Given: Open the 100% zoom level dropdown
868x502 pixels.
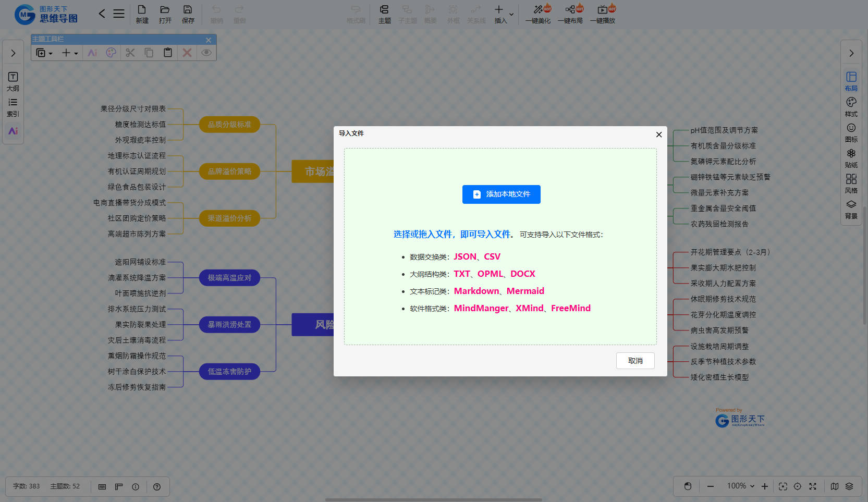Looking at the screenshot, I should pyautogui.click(x=741, y=486).
